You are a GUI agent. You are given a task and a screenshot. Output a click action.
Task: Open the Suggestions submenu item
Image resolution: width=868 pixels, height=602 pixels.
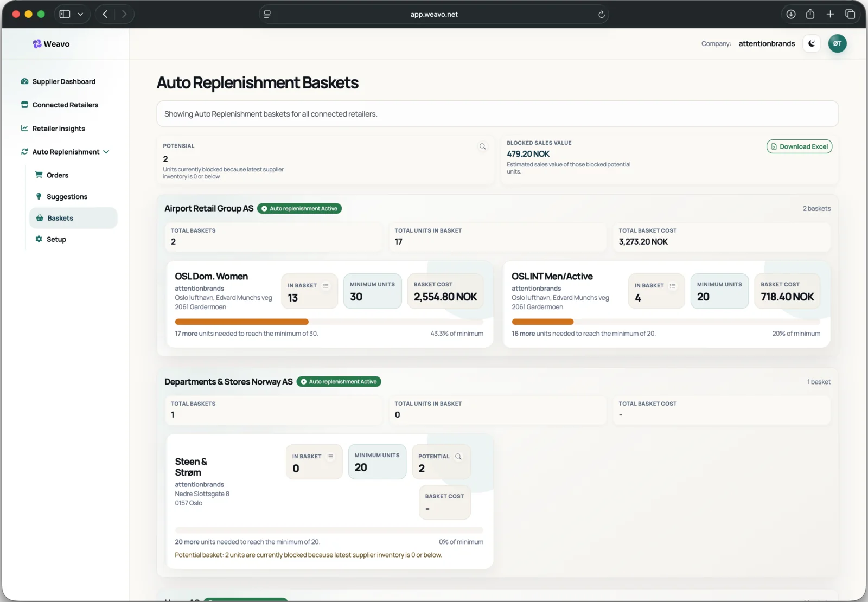click(x=67, y=197)
